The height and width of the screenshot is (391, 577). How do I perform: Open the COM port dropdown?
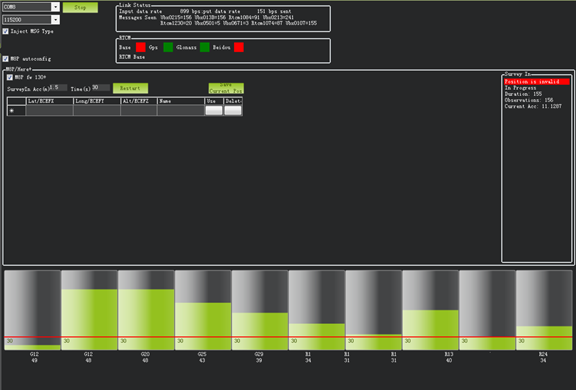tap(55, 7)
